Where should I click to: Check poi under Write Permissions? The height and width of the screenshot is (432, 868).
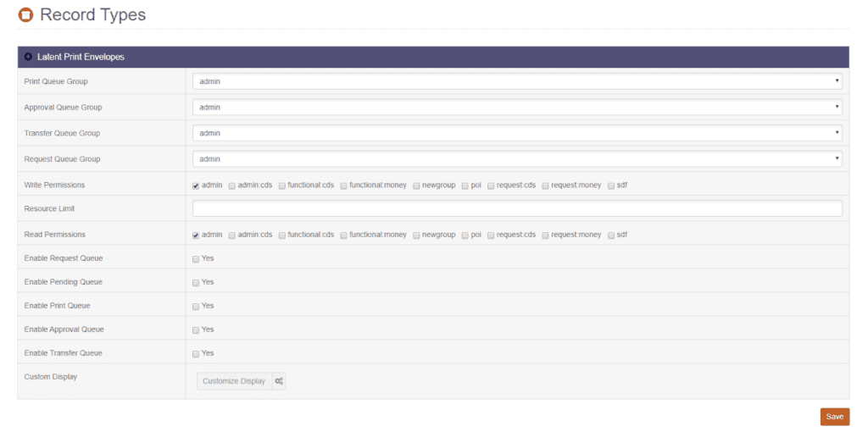[465, 186]
